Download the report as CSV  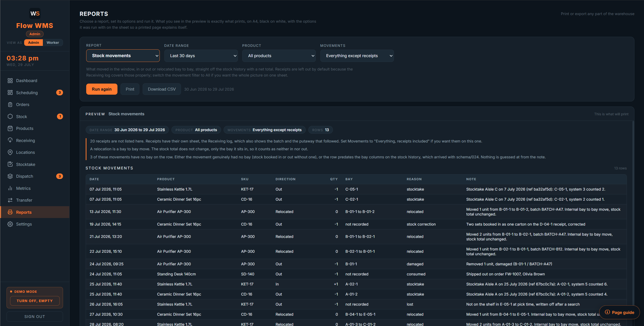point(162,89)
